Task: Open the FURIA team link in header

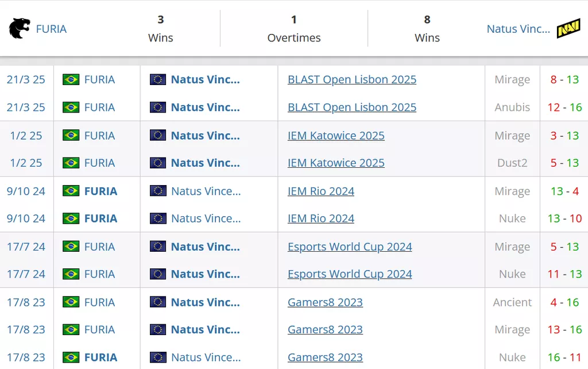Action: (51, 29)
